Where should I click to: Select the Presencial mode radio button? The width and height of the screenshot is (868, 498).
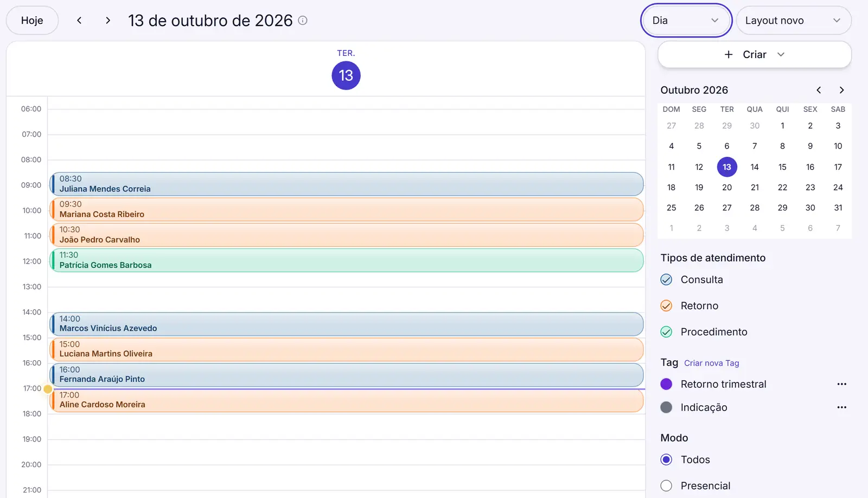coord(666,486)
